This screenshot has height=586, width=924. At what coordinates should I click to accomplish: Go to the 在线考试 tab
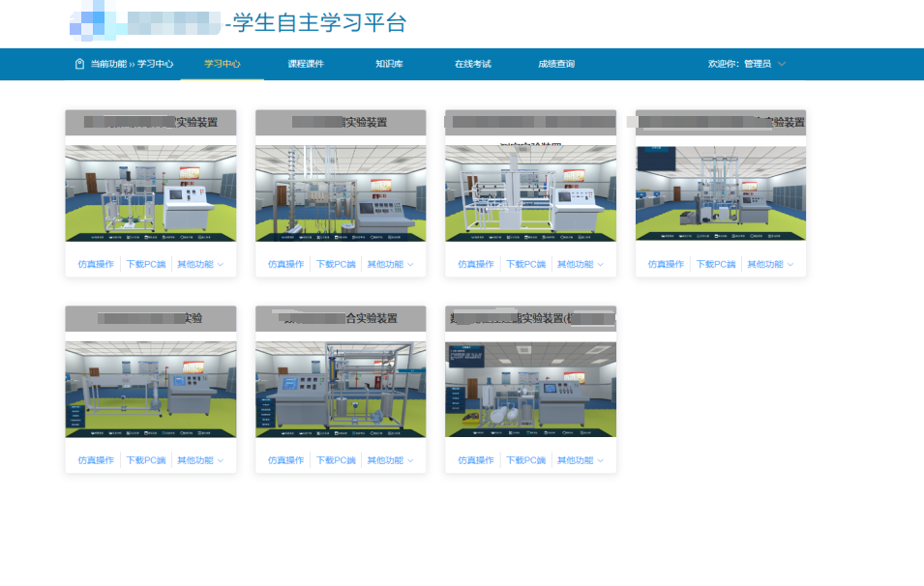coord(473,64)
